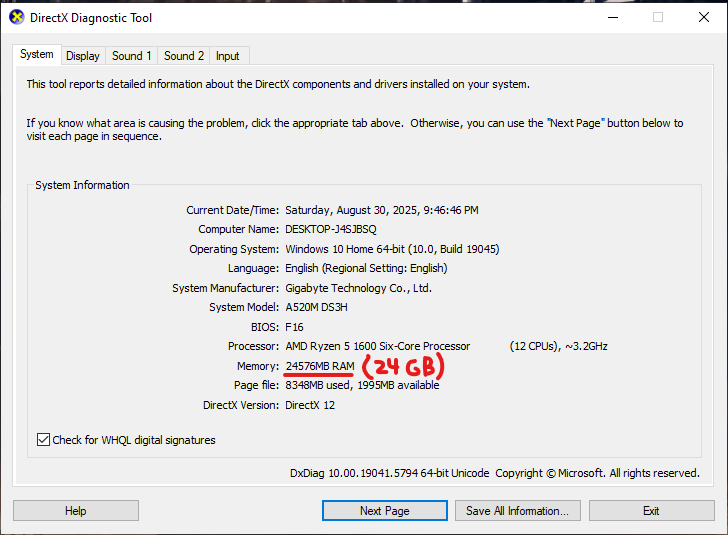Minimize the DirectX Diagnostic Tool window
The image size is (728, 535).
613,18
